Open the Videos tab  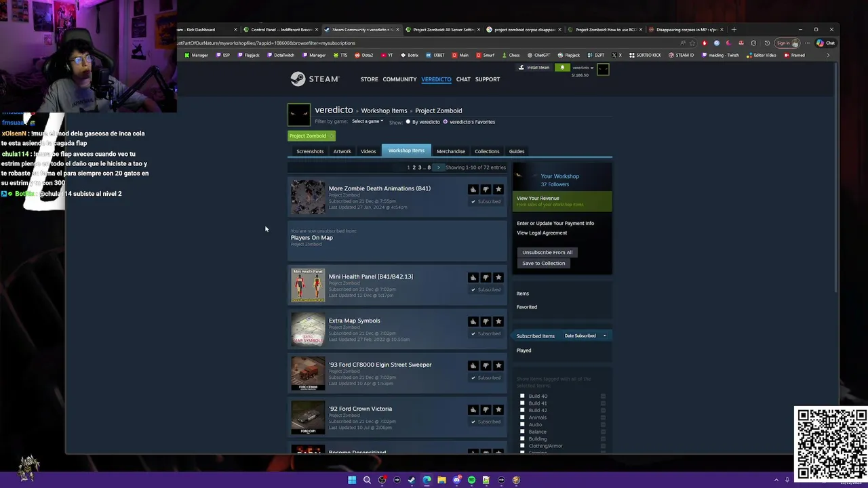[368, 151]
